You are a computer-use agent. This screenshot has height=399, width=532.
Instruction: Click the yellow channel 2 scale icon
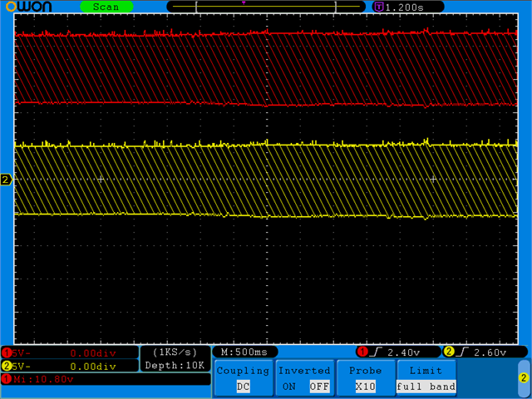pos(6,366)
